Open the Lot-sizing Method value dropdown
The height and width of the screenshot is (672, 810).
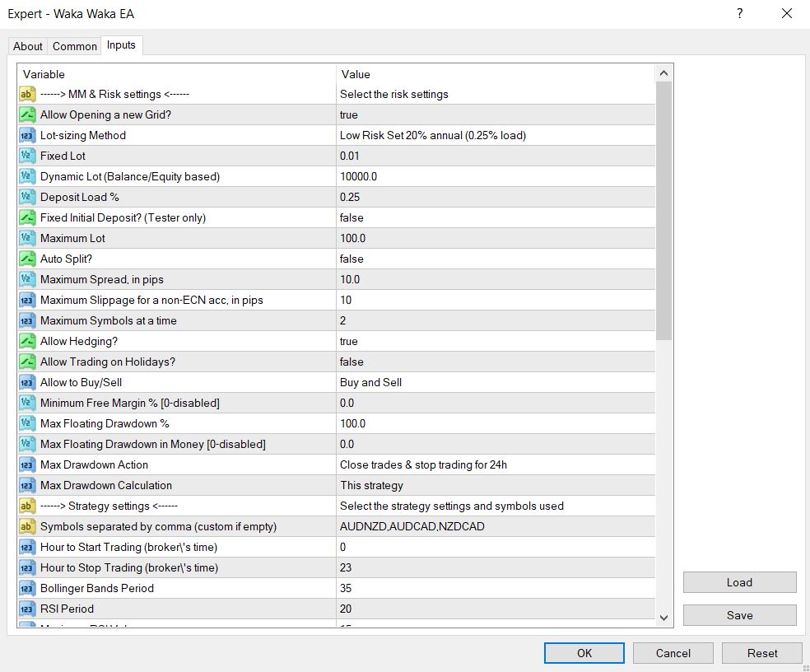[496, 135]
